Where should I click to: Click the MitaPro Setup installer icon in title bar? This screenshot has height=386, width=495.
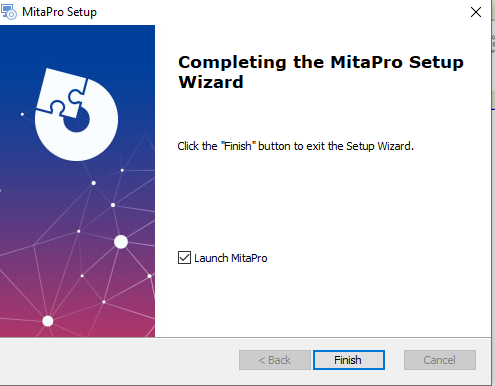(9, 12)
